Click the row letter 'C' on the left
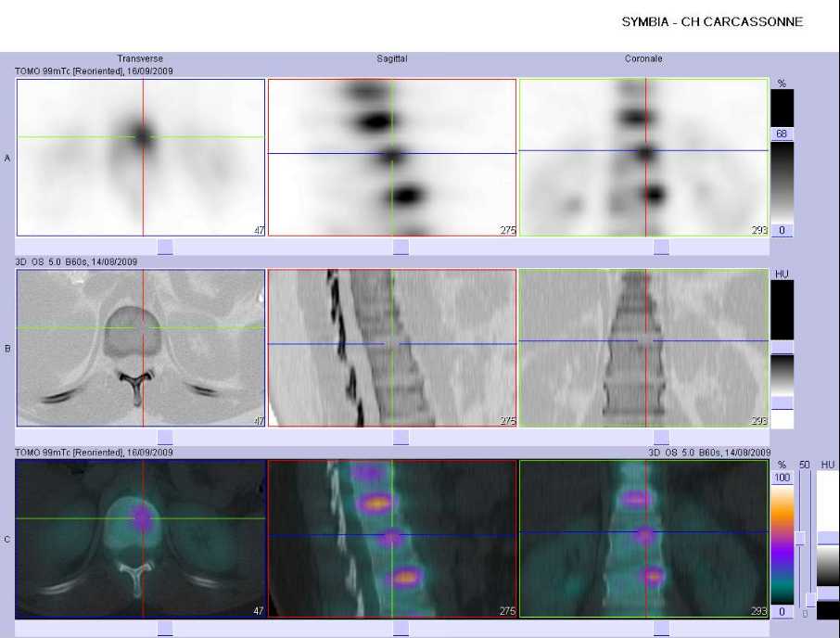Viewport: 840px width, 638px height. 7,539
